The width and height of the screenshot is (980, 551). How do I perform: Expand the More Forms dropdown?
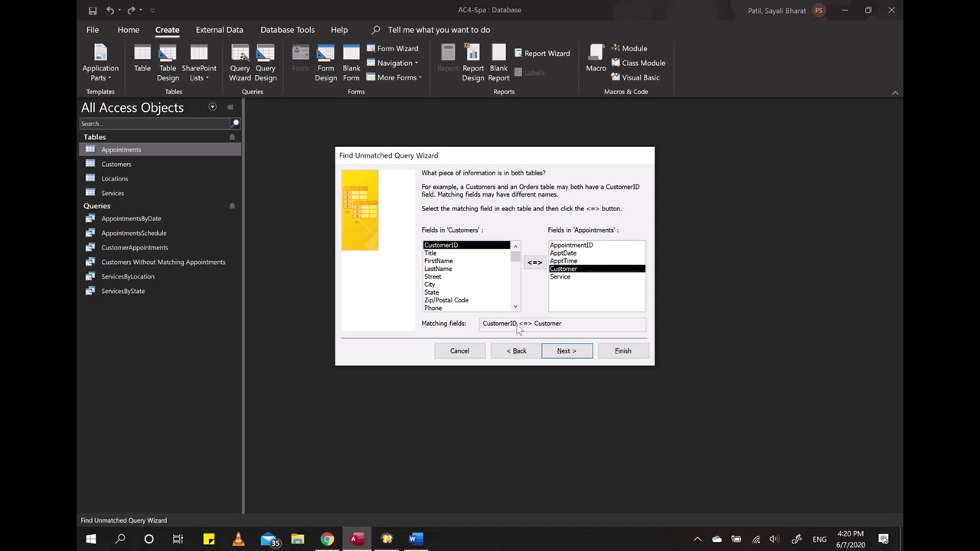coord(394,77)
